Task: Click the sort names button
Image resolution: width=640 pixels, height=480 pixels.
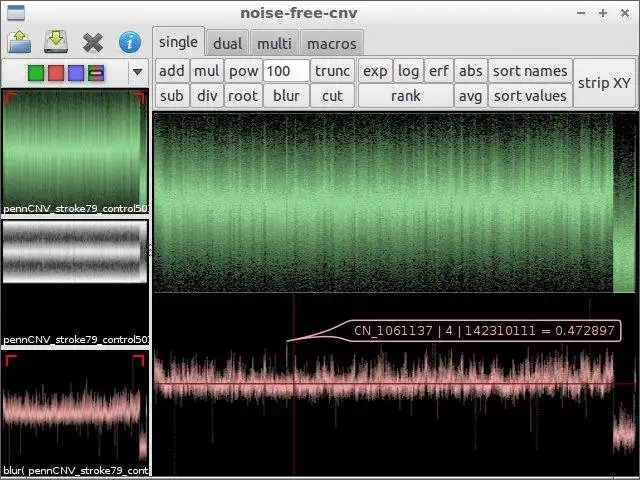Action: [530, 71]
